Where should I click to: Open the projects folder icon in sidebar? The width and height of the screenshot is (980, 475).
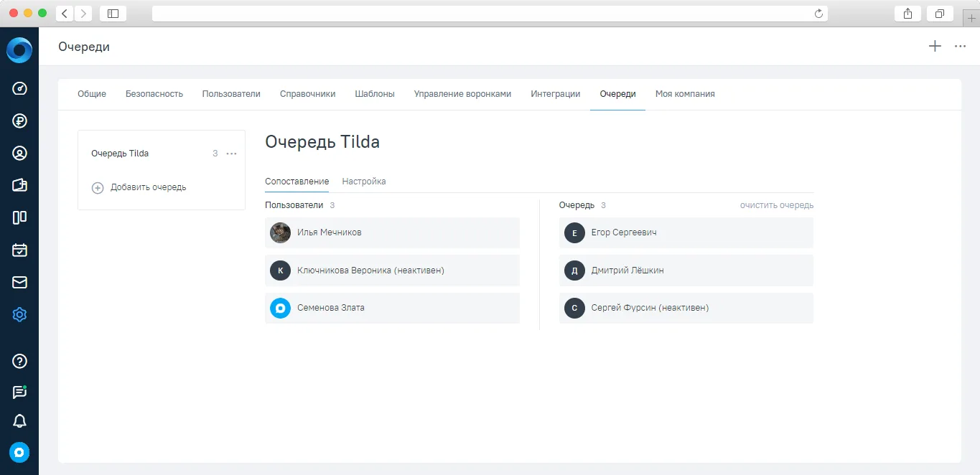19,185
